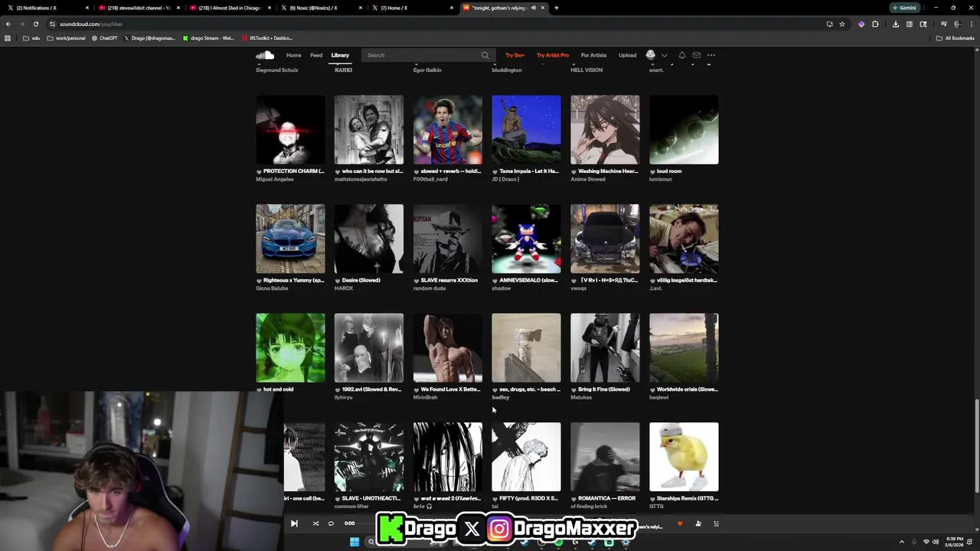Toggle the heart on SLAVE resurre XXXtion
The height and width of the screenshot is (551, 980).
pos(416,280)
